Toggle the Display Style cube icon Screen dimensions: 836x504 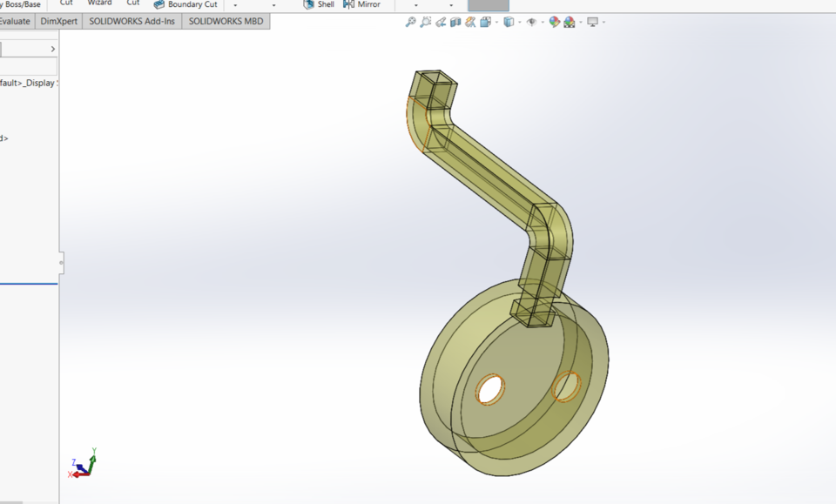pyautogui.click(x=507, y=21)
